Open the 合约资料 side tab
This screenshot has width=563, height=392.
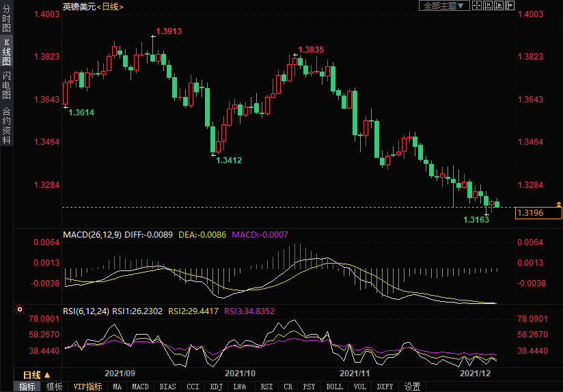pyautogui.click(x=6, y=126)
